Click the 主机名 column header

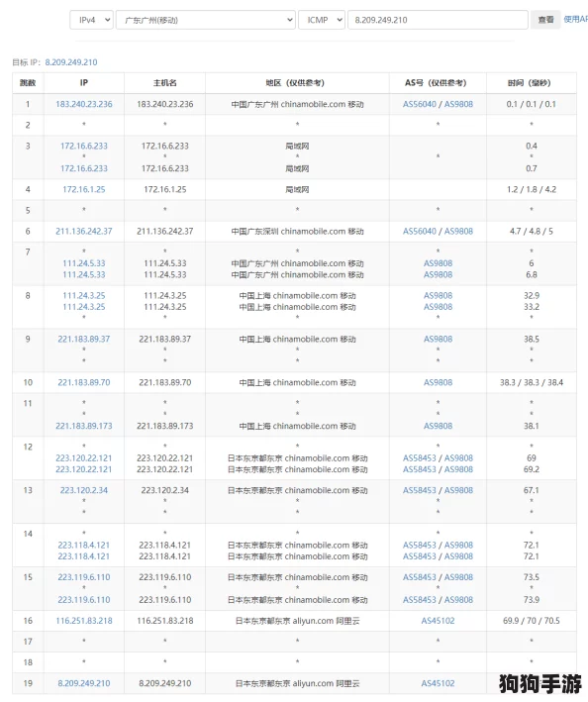coord(164,83)
